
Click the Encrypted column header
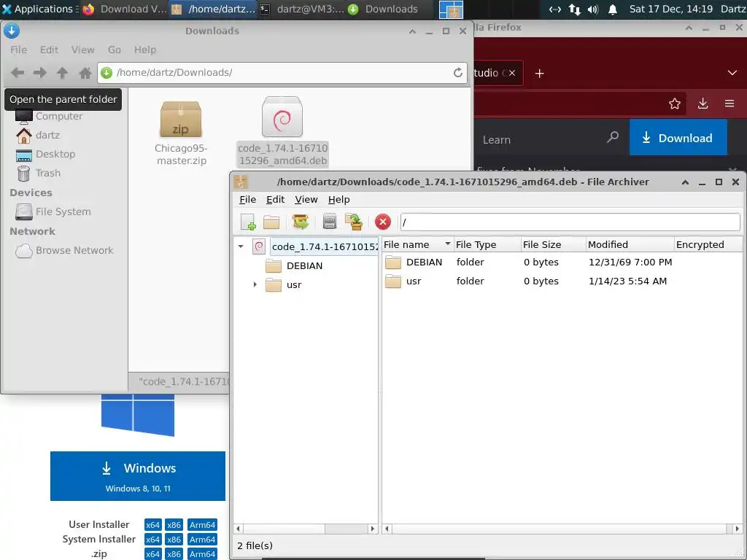click(x=708, y=244)
